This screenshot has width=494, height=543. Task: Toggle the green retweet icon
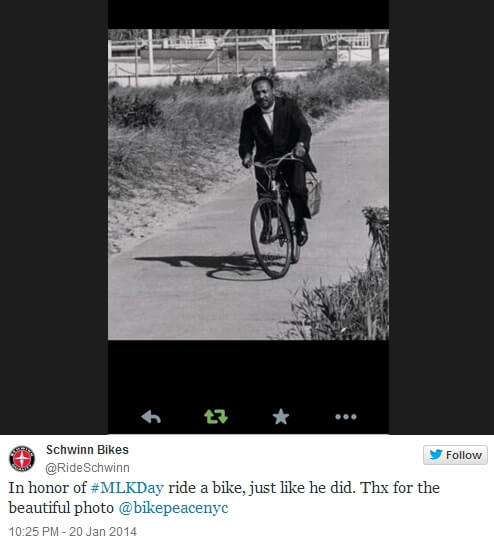point(216,417)
